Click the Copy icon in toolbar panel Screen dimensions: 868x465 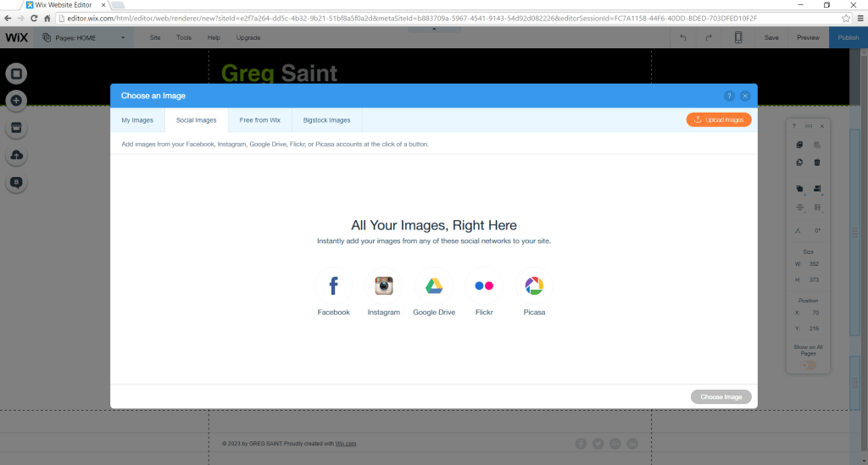(x=799, y=145)
